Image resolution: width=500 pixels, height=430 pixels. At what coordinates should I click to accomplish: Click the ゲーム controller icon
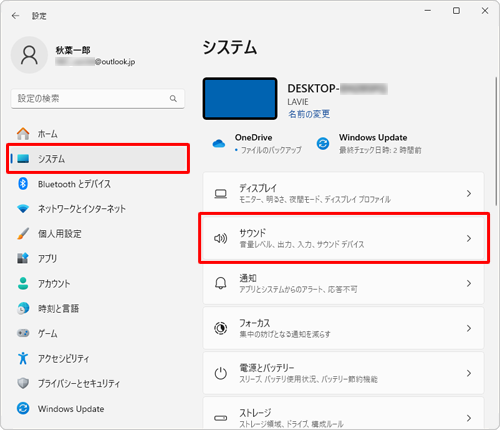[23, 333]
